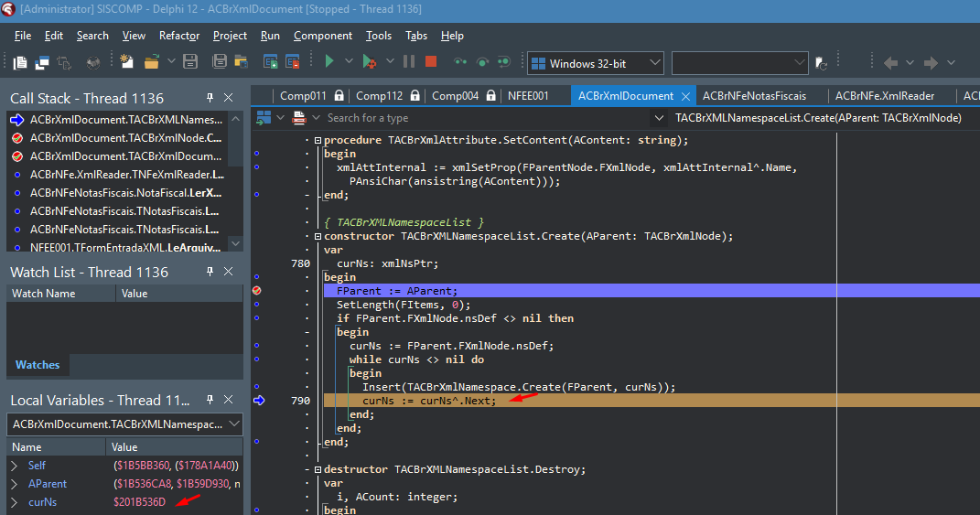Toggle breakpoint on the while curNs line

click(x=257, y=359)
